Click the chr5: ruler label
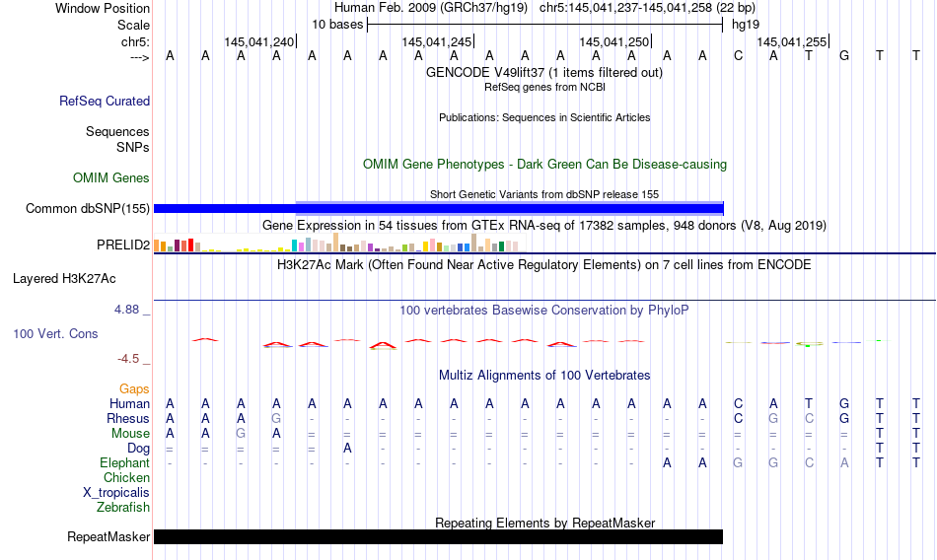Image resolution: width=937 pixels, height=560 pixels. coord(135,41)
